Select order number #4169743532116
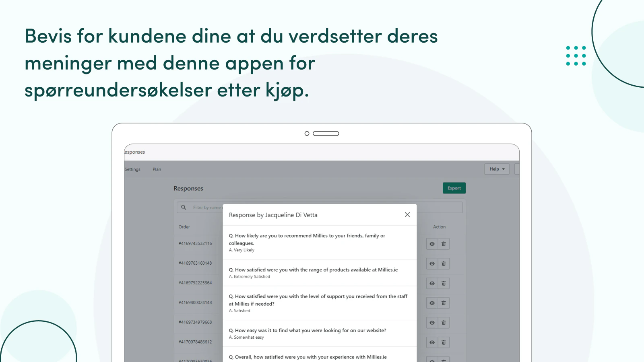Viewport: 644px width, 362px height. tap(195, 243)
